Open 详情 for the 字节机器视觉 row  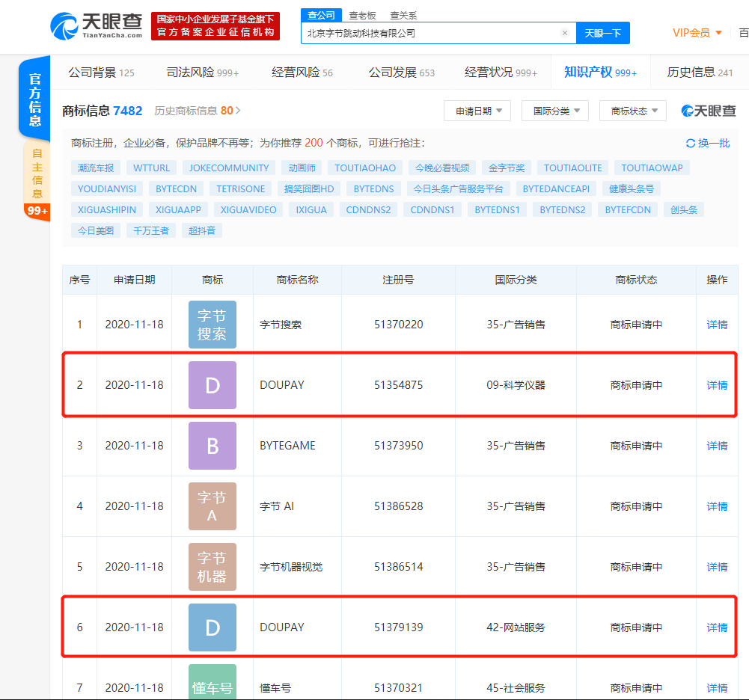click(717, 568)
